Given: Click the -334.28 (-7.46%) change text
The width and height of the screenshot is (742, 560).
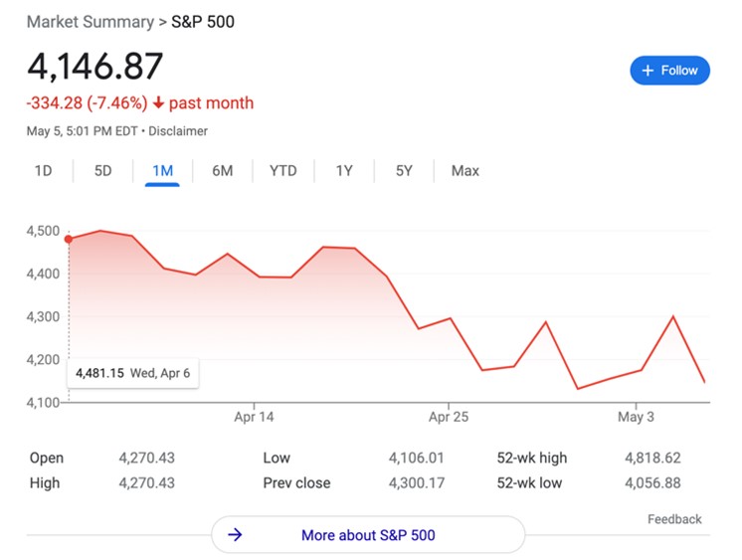Looking at the screenshot, I should tap(88, 102).
